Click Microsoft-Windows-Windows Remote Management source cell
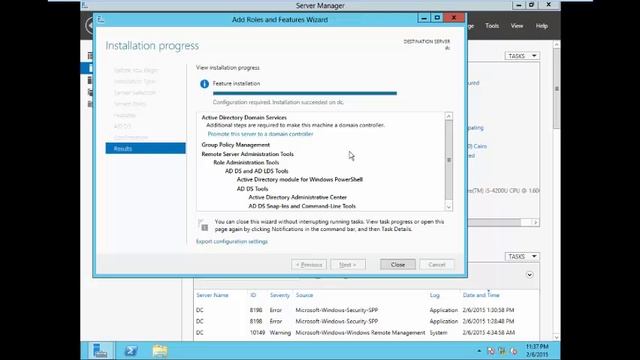The image size is (640, 360). (x=360, y=333)
